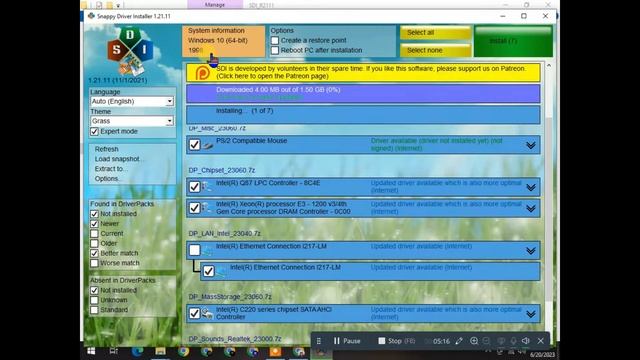
Task: Click the PS/2 Compatible Mouse device icon
Action: (208, 145)
